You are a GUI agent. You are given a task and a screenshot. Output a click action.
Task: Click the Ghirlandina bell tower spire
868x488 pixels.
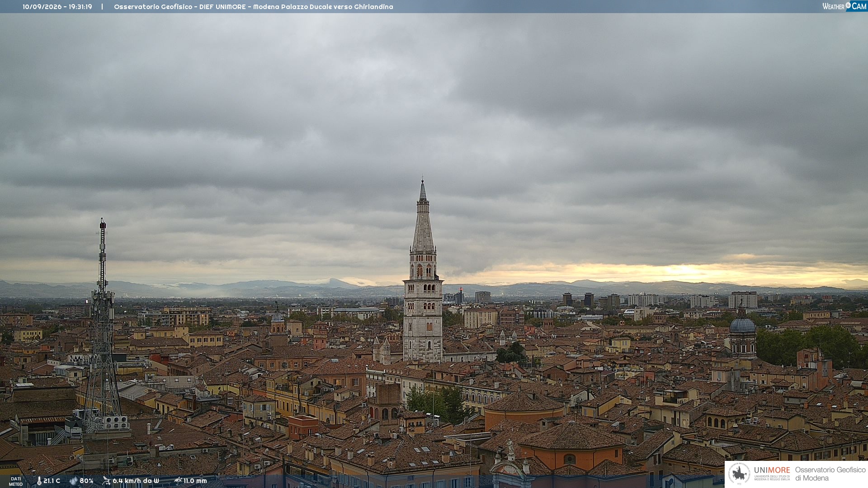(x=423, y=217)
